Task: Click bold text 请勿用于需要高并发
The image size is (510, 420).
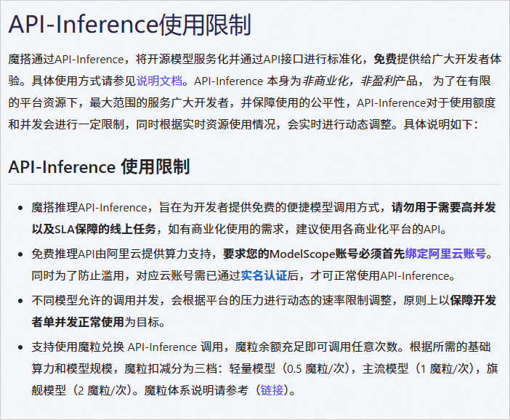Action: point(444,207)
